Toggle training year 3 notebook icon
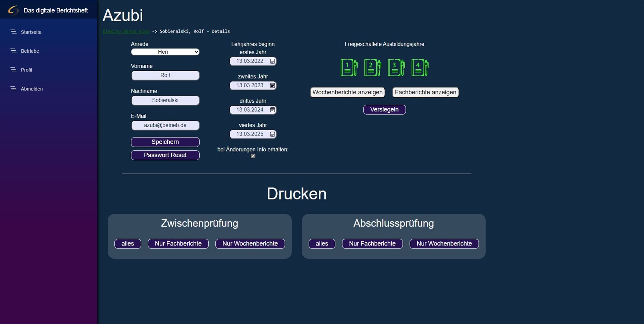Viewport: 644px width, 324px height. click(396, 67)
